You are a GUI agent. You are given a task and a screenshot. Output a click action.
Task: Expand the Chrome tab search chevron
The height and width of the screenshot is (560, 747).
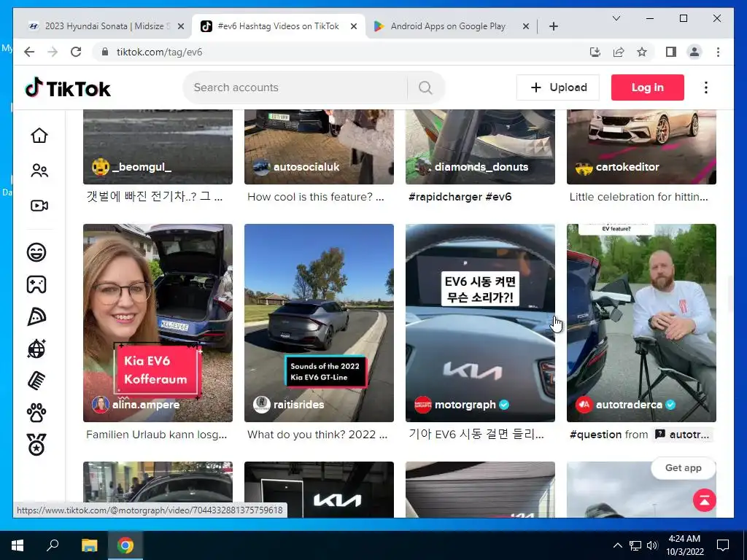(616, 18)
